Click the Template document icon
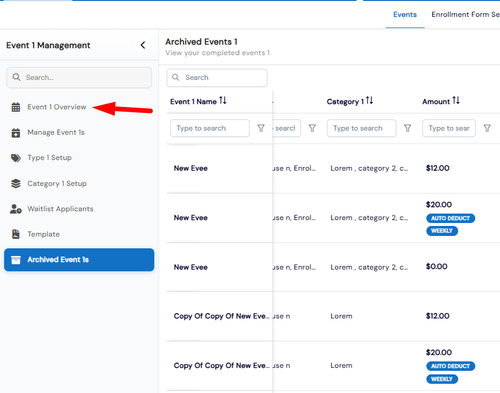This screenshot has width=500, height=393. pyautogui.click(x=16, y=234)
